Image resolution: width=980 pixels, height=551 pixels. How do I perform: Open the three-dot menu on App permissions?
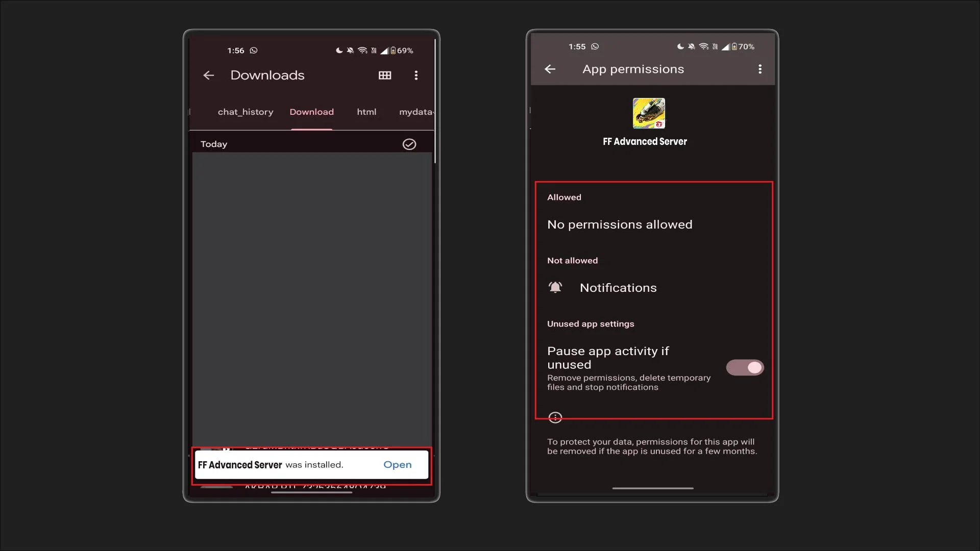(x=760, y=69)
